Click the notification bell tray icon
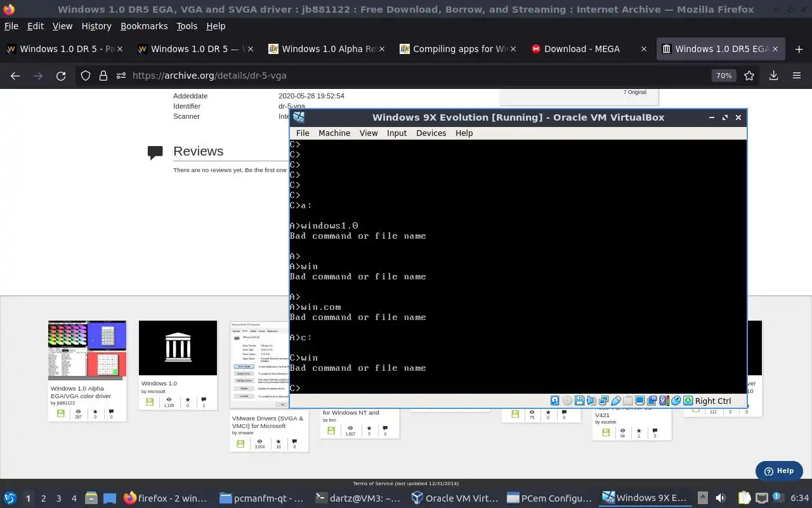Screen dimensions: 812x508 (x=778, y=497)
